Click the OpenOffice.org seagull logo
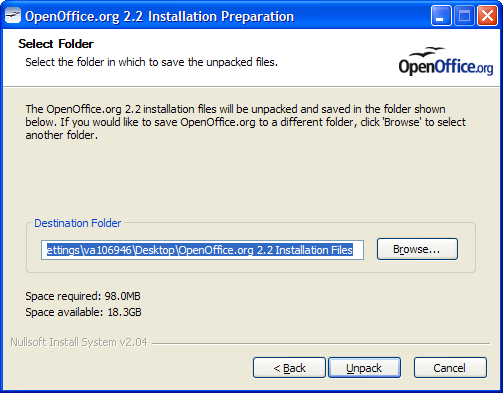The image size is (503, 393). 446,61
